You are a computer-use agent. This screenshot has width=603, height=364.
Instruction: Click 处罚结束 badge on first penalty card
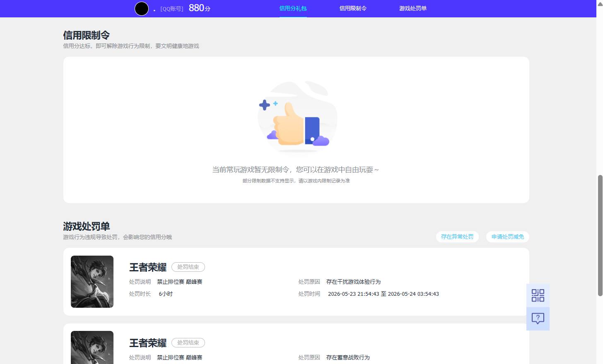click(188, 267)
